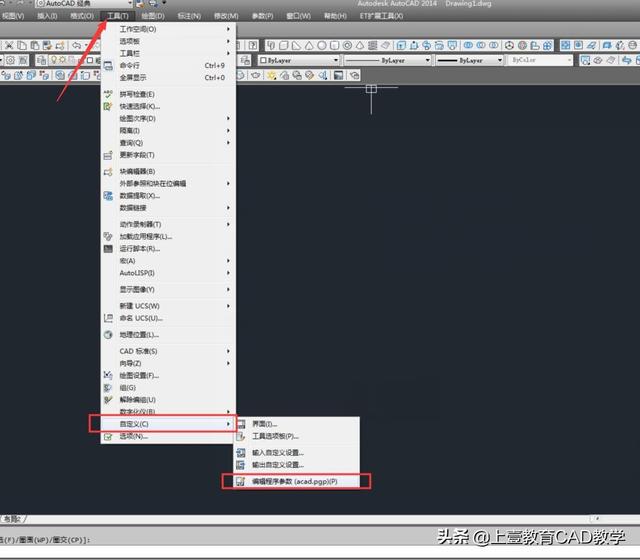Click the Layer Properties Manager icon
640x560 pixels.
[x=41, y=60]
